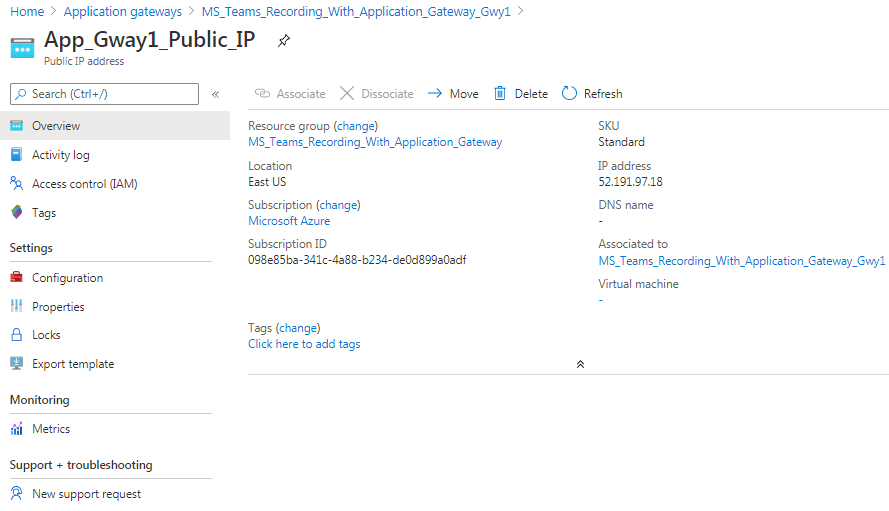The image size is (889, 511).
Task: Open MS_Teams_Recording_With_Application_Gateway_Gwy1 breadcrumb
Action: click(x=356, y=11)
